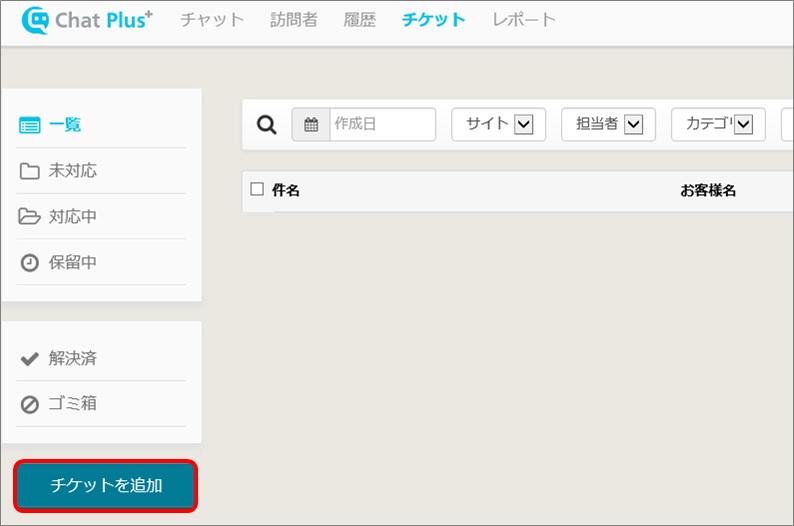Click the search magnifier icon
Screen dimensions: 794x526
(266, 125)
